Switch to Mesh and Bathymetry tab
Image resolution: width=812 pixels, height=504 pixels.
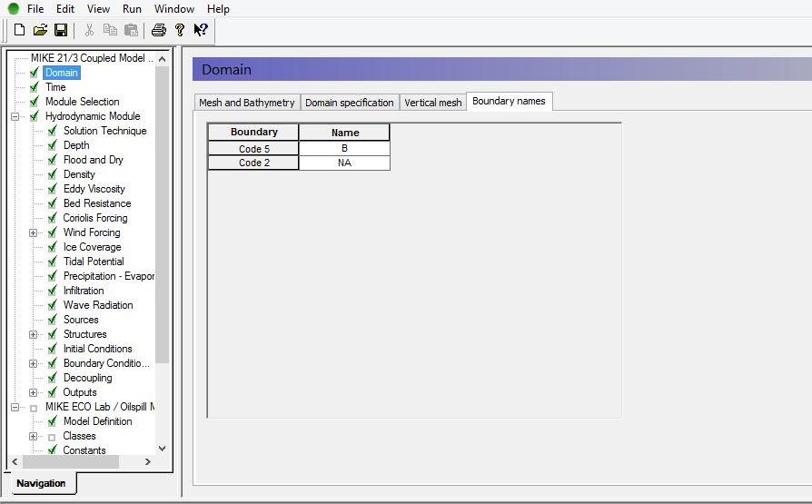247,103
